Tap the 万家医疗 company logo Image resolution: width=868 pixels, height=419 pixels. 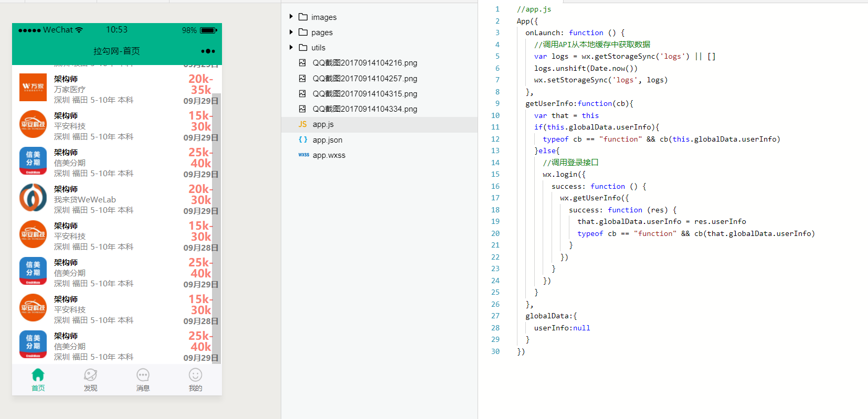[33, 87]
